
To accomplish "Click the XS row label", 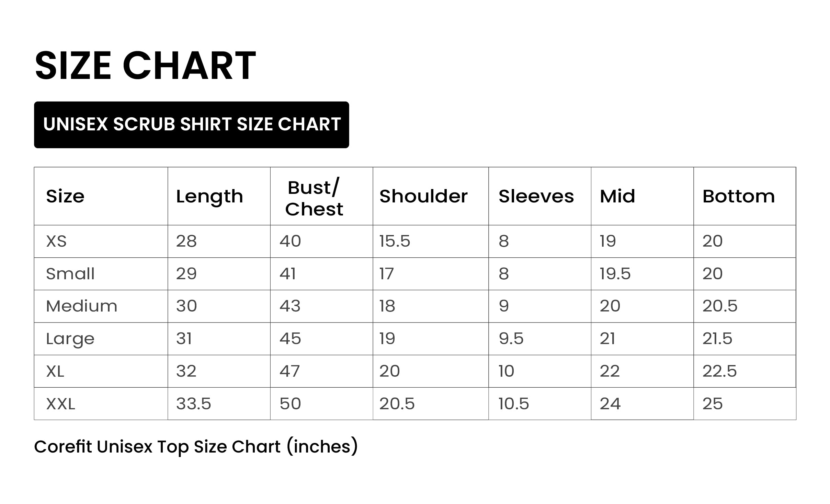I will pyautogui.click(x=56, y=241).
